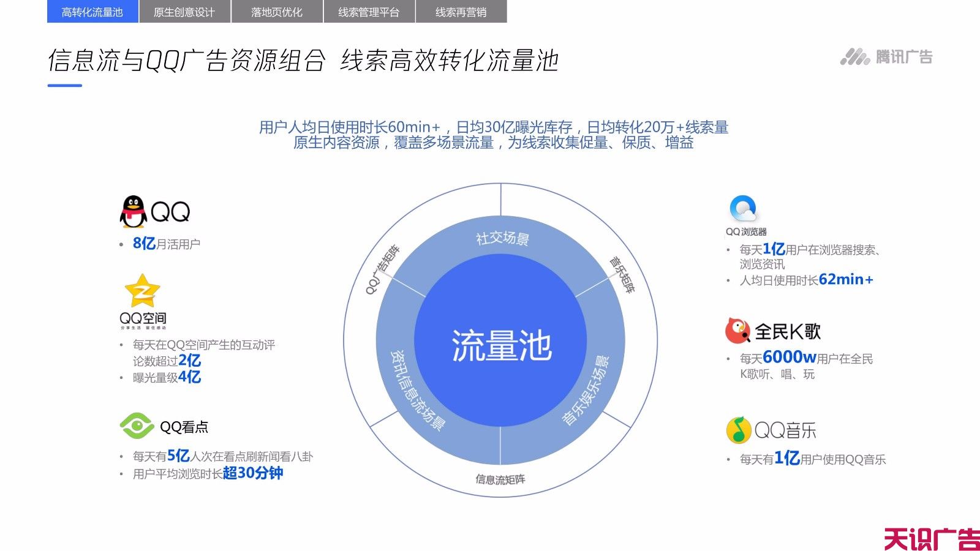
Task: Click the QQ空间 yellow star icon
Action: [142, 291]
